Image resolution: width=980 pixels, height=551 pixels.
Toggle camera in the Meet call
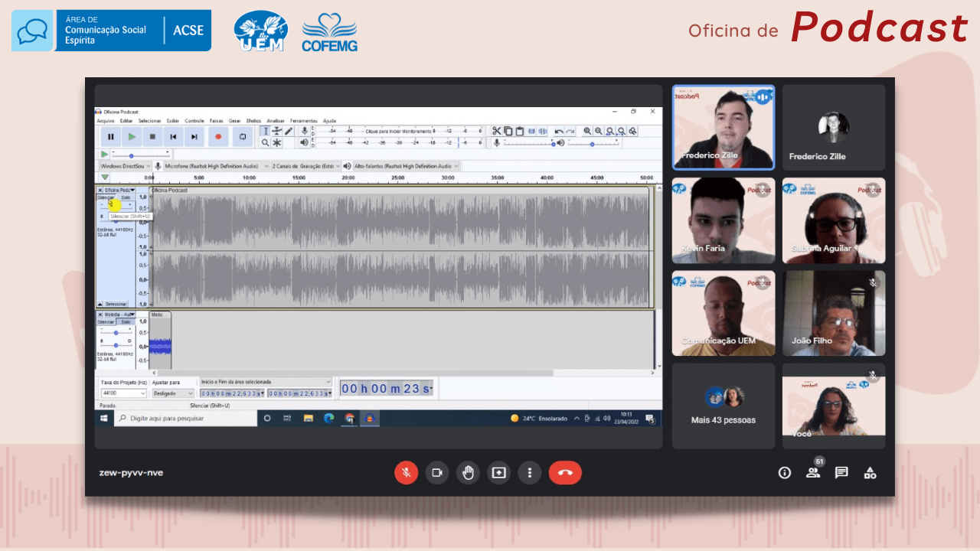(437, 473)
